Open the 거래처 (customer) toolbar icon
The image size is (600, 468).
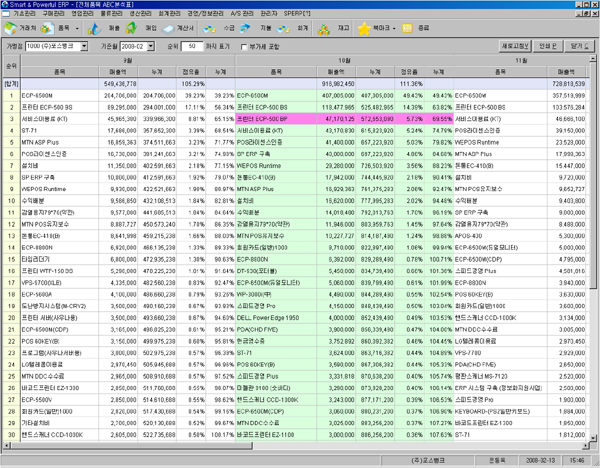coord(10,28)
